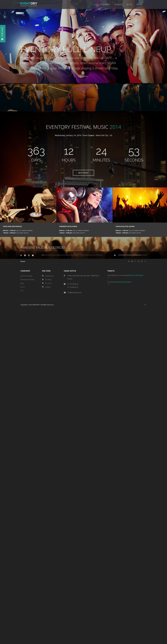Mute the player volume icon
The height and width of the screenshot is (644, 167).
tap(115, 255)
